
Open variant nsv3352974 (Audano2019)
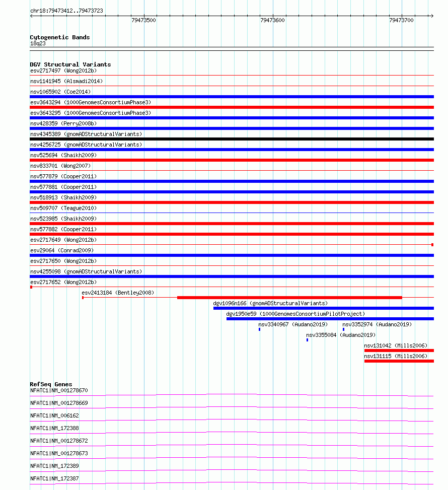377,324
